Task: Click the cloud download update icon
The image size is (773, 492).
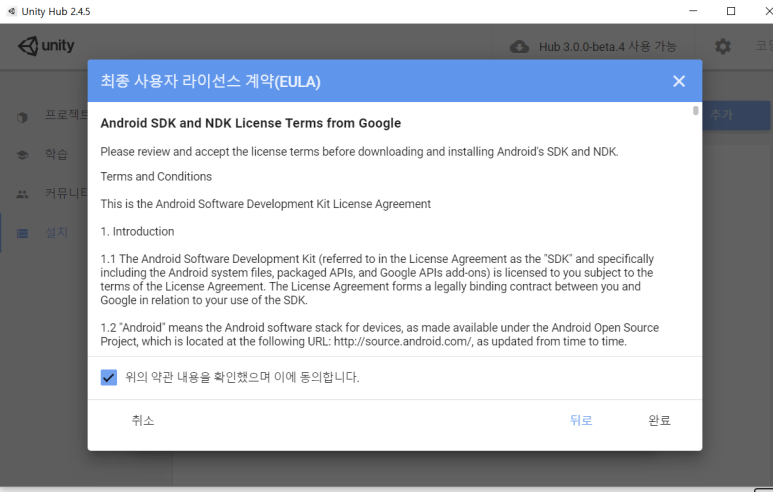Action: point(519,47)
